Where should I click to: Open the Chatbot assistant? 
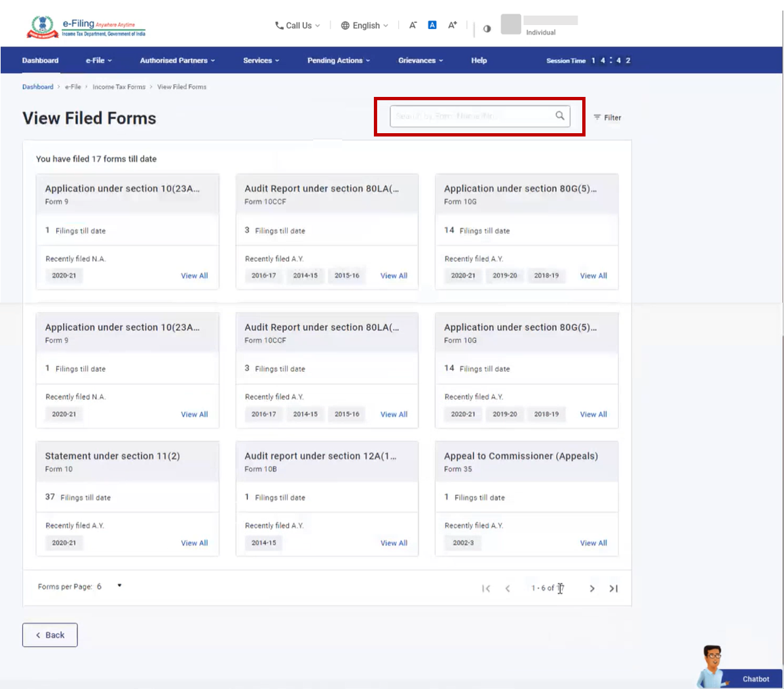pos(754,679)
